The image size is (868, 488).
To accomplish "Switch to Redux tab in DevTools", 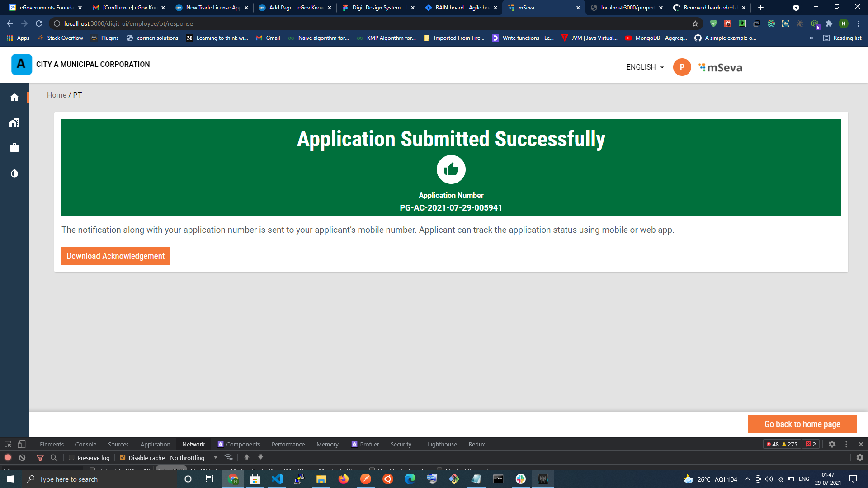I will [x=476, y=444].
